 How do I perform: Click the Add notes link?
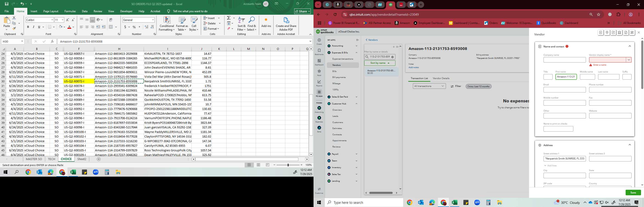[x=414, y=67]
